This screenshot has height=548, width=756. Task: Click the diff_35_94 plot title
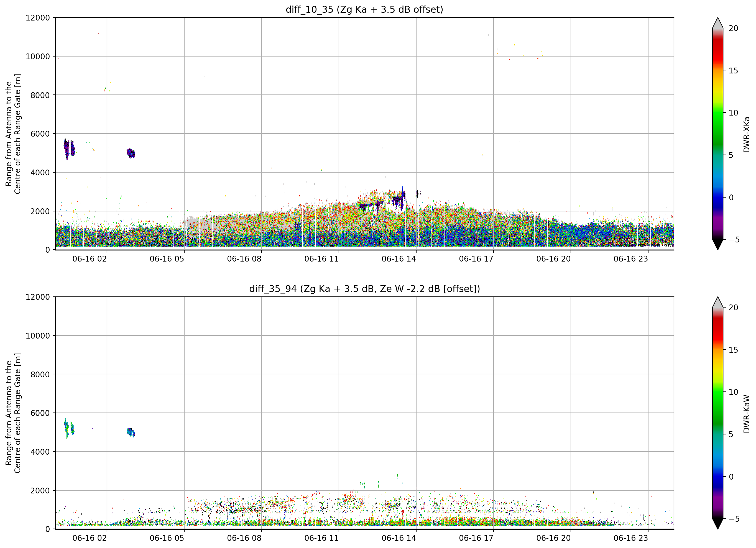(364, 289)
